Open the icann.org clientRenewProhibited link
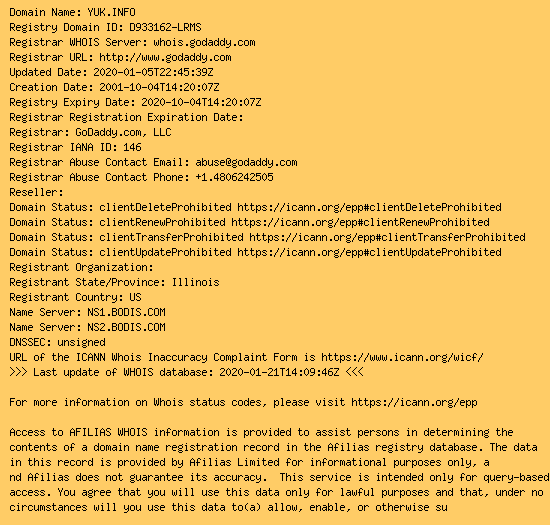This screenshot has height=525, width=550. [x=360, y=222]
